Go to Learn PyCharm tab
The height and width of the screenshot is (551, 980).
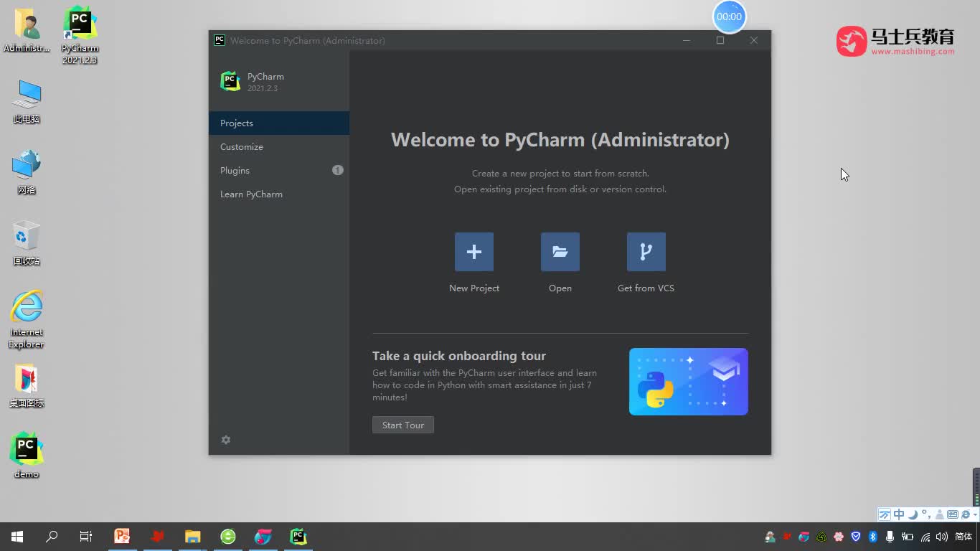(x=279, y=194)
